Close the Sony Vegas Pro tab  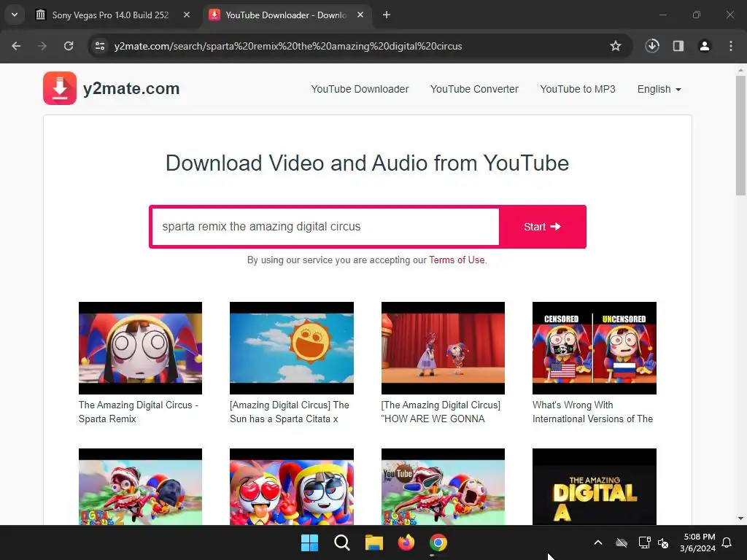click(x=187, y=15)
